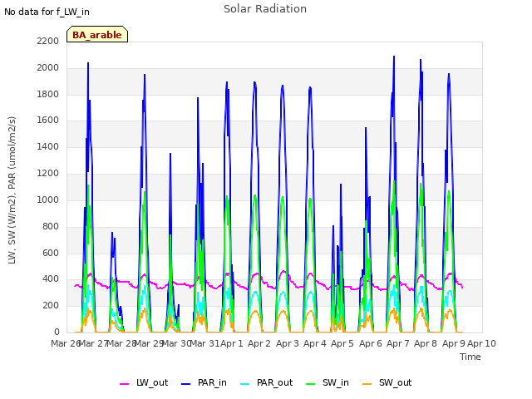532x399 pixels.
Task: Click the Mar 31 date tick label
Action: coord(204,343)
